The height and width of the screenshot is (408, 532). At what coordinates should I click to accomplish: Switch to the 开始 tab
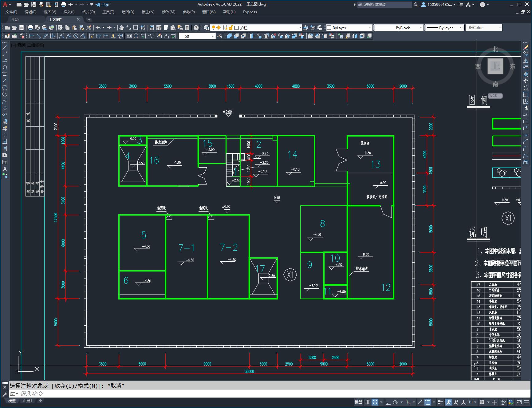pos(15,19)
